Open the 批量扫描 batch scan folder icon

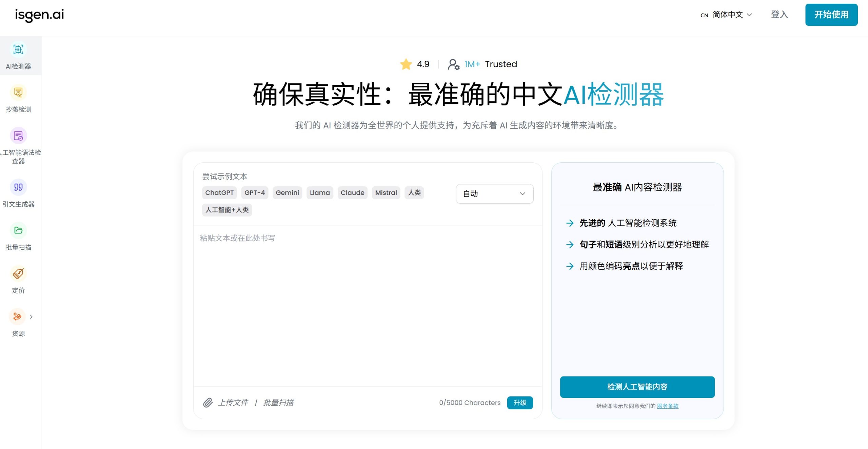coord(18,230)
